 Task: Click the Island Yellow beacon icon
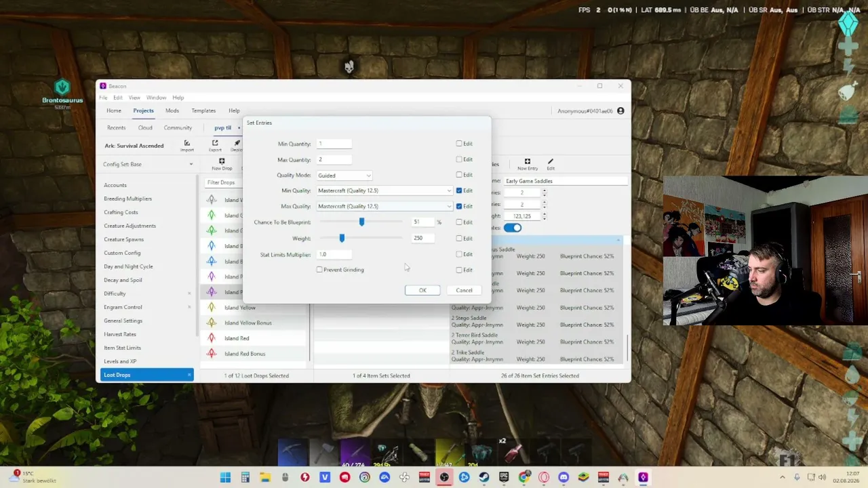click(x=212, y=308)
